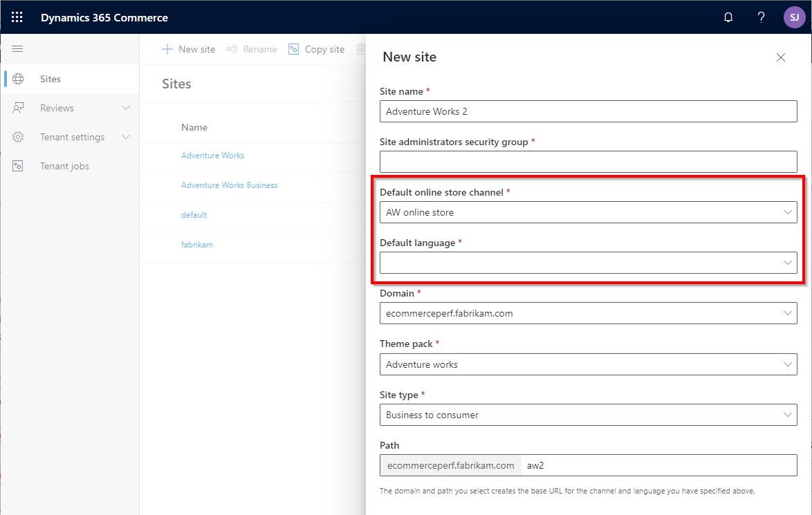Click the Sites globe icon
812x515 pixels.
tap(18, 79)
